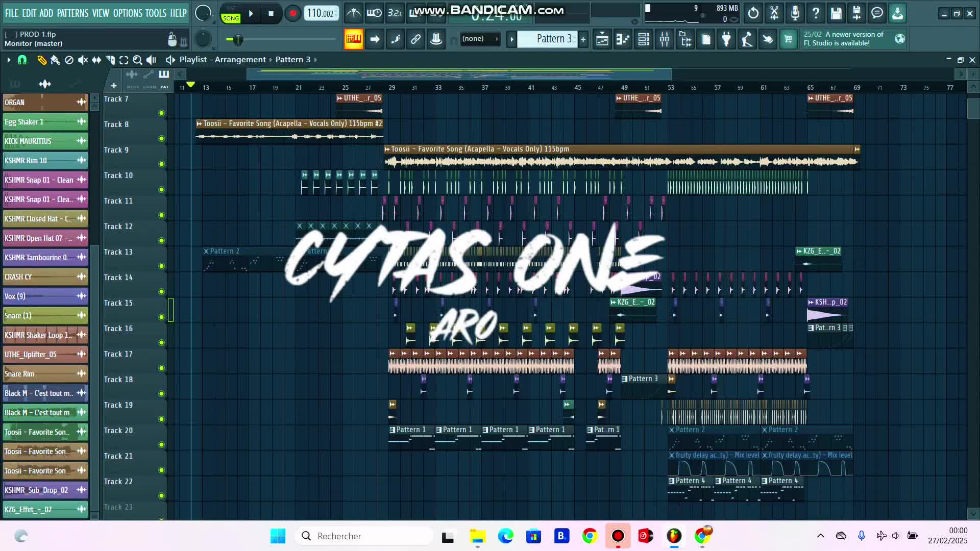Open the FILE menu
Image resolution: width=980 pixels, height=551 pixels.
click(12, 13)
